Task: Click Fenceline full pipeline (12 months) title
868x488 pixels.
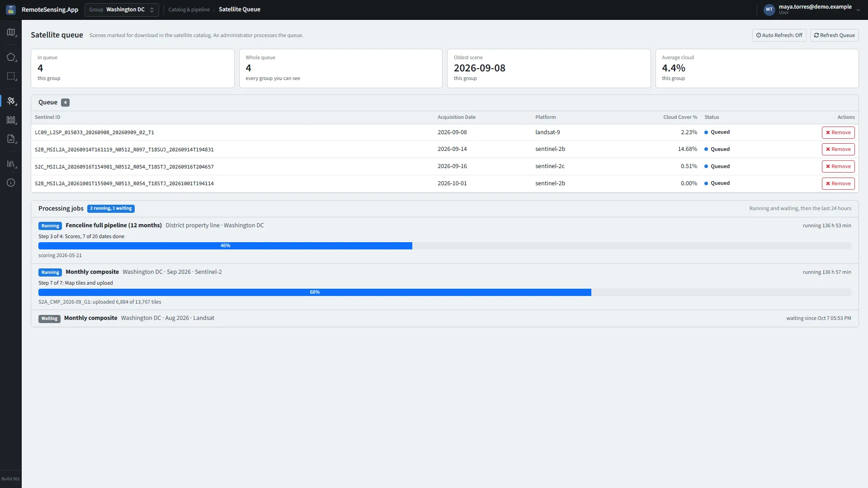Action: pyautogui.click(x=113, y=225)
